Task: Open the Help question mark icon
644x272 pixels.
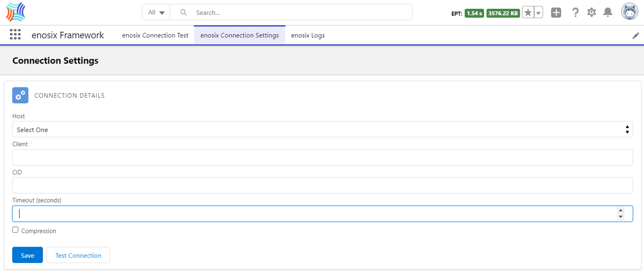Action: (575, 13)
